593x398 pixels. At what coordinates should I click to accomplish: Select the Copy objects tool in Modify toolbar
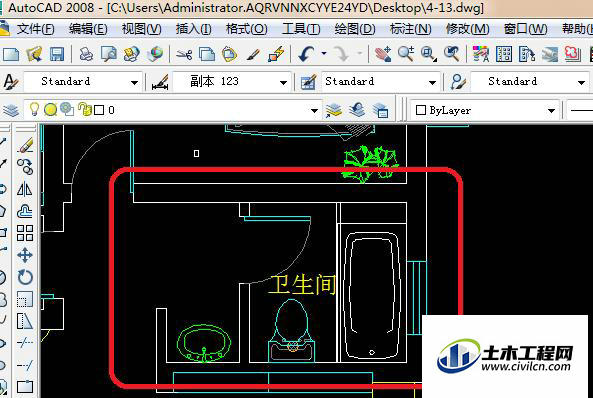[x=25, y=166]
